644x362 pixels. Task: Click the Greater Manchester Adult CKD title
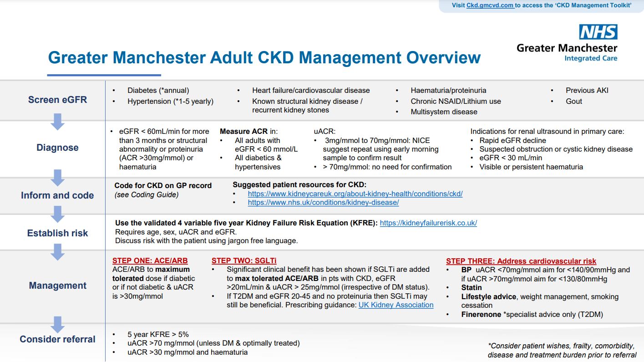[x=264, y=58]
